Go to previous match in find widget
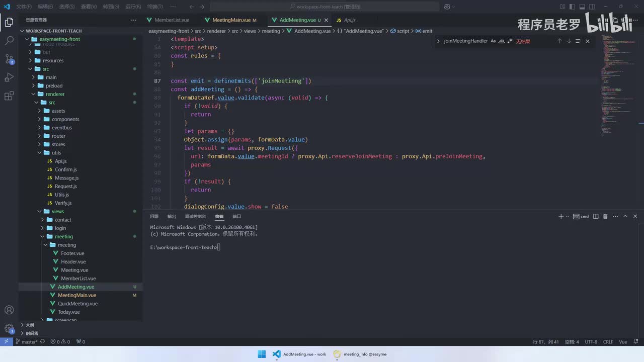Viewport: 644px width, 362px height. (559, 41)
